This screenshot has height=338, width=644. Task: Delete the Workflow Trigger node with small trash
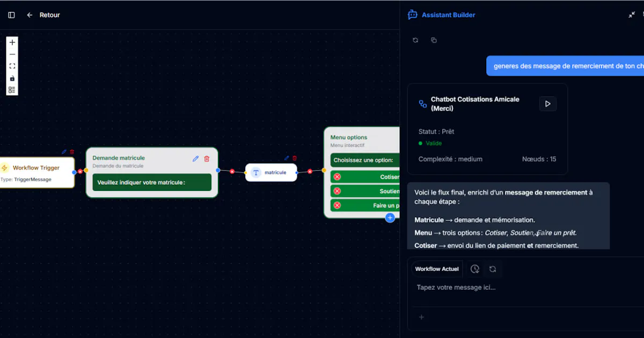coord(72,152)
